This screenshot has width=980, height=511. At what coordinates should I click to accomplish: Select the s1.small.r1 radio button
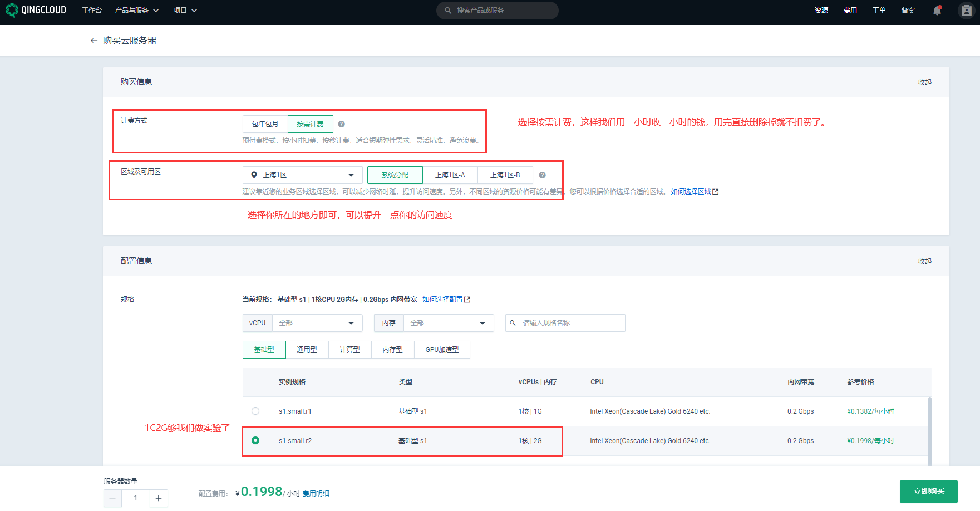255,411
